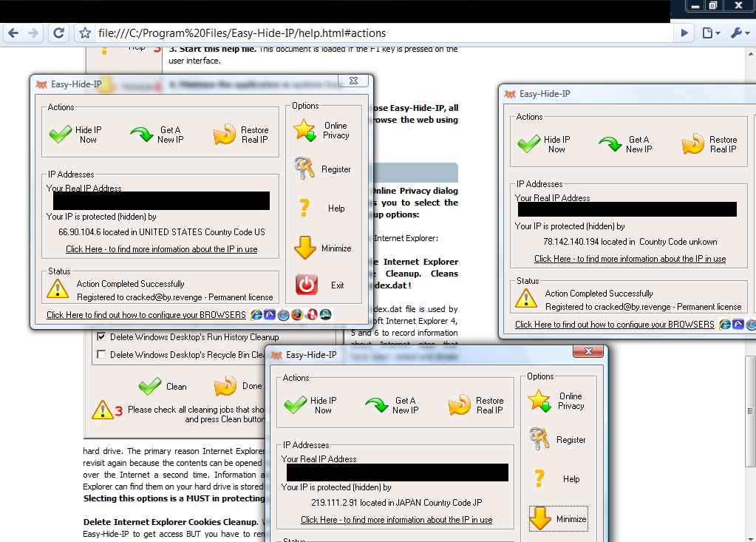Click Restore Real IP icon in top-left window
This screenshot has height=542, width=756.
(x=225, y=135)
